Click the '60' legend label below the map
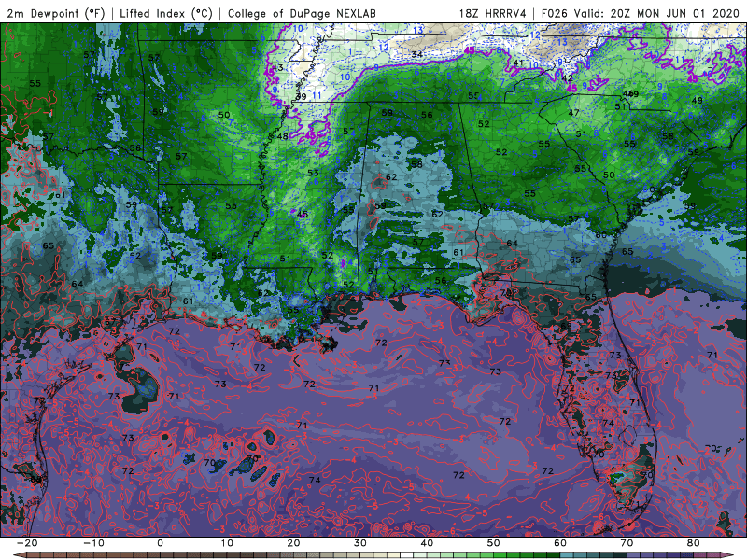The height and width of the screenshot is (560, 747). [560, 543]
